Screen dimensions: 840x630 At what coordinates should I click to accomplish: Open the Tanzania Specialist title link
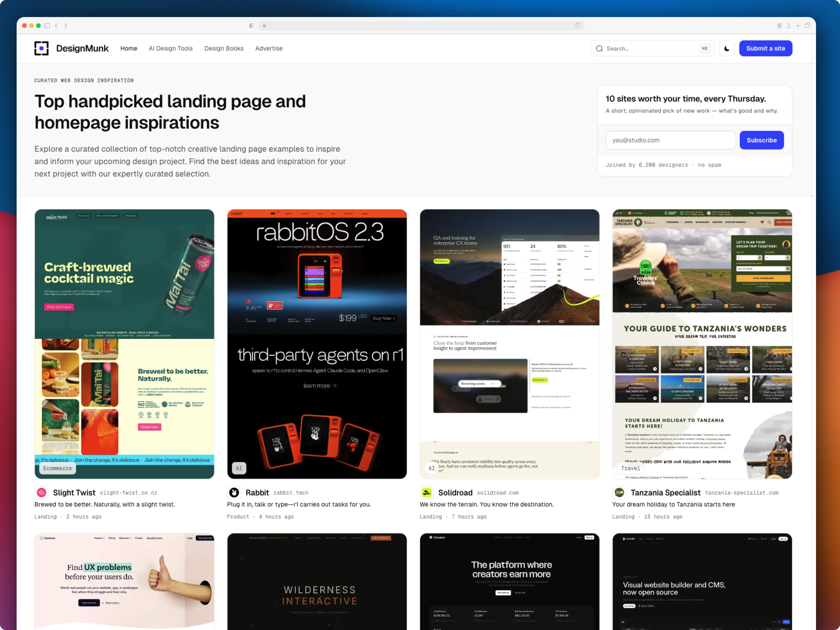pos(666,493)
